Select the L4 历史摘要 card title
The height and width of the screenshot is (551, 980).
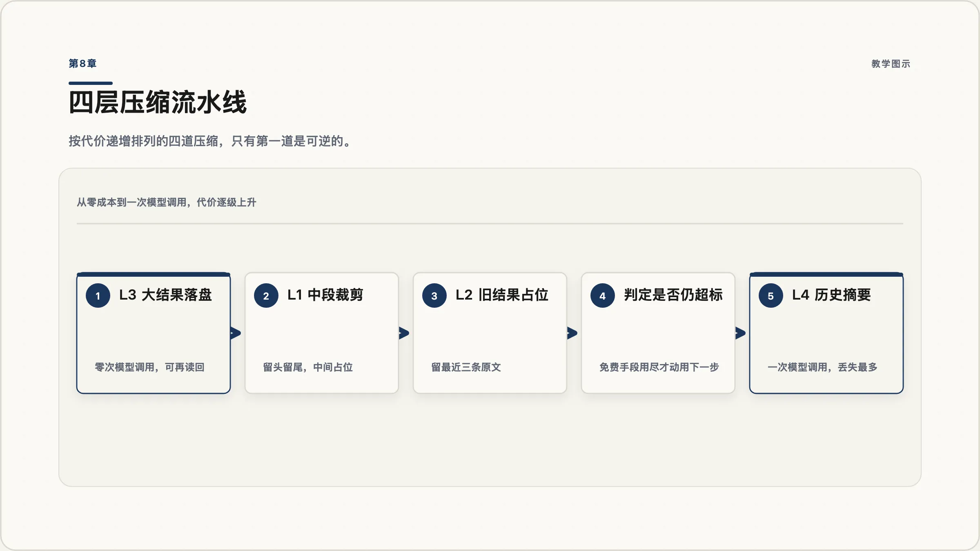pos(831,295)
